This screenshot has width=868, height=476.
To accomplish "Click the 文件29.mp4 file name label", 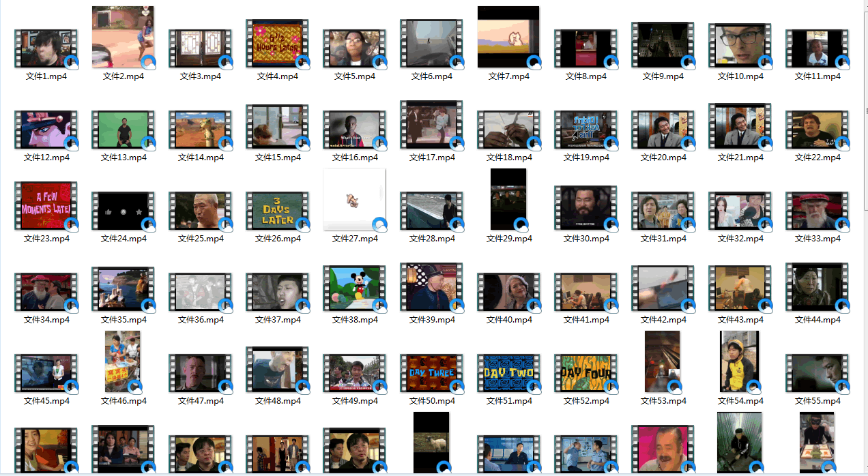I will [509, 239].
